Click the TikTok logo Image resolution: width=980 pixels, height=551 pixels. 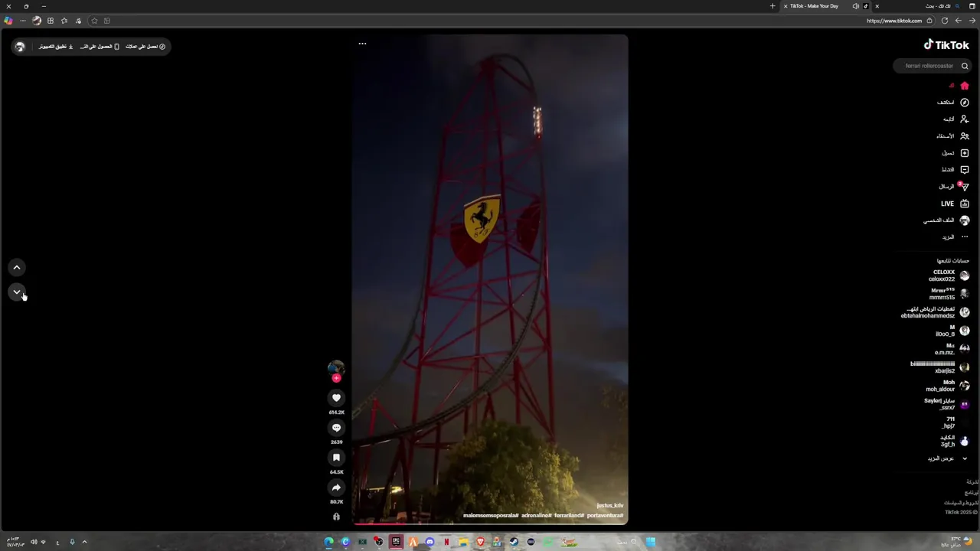(946, 44)
